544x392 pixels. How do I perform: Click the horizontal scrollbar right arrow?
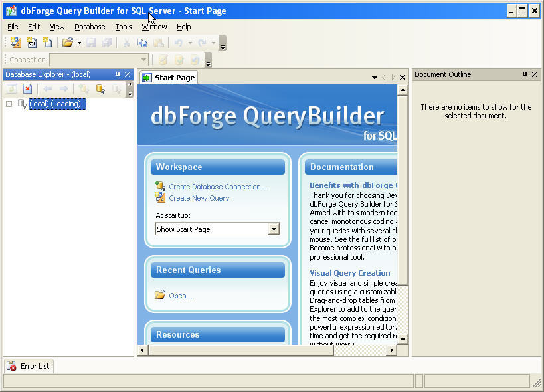tap(392, 350)
